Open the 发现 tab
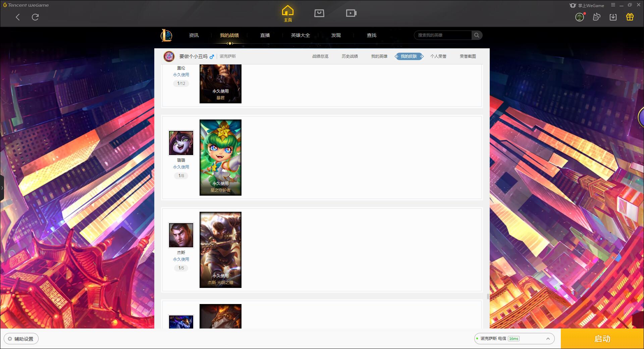 (336, 35)
